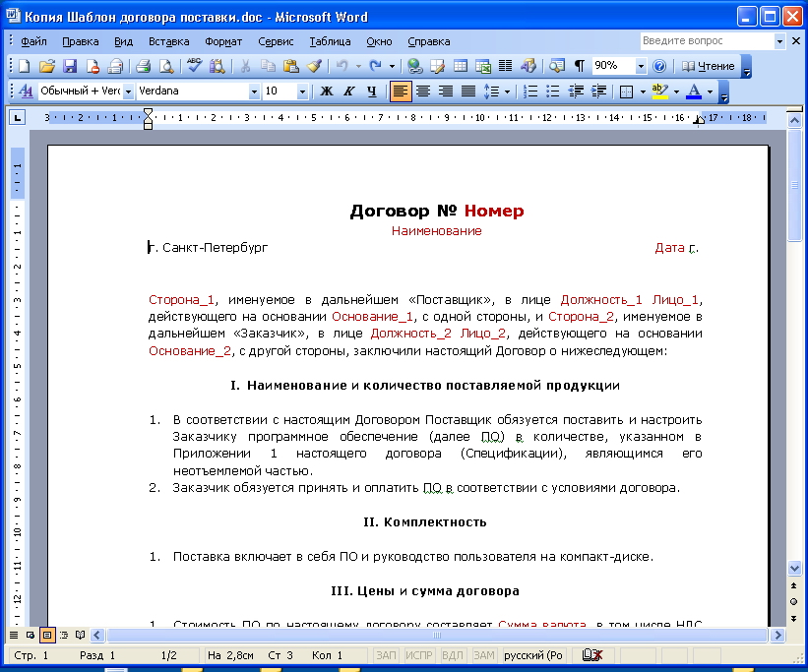
Task: Undo the last action
Action: [x=342, y=66]
